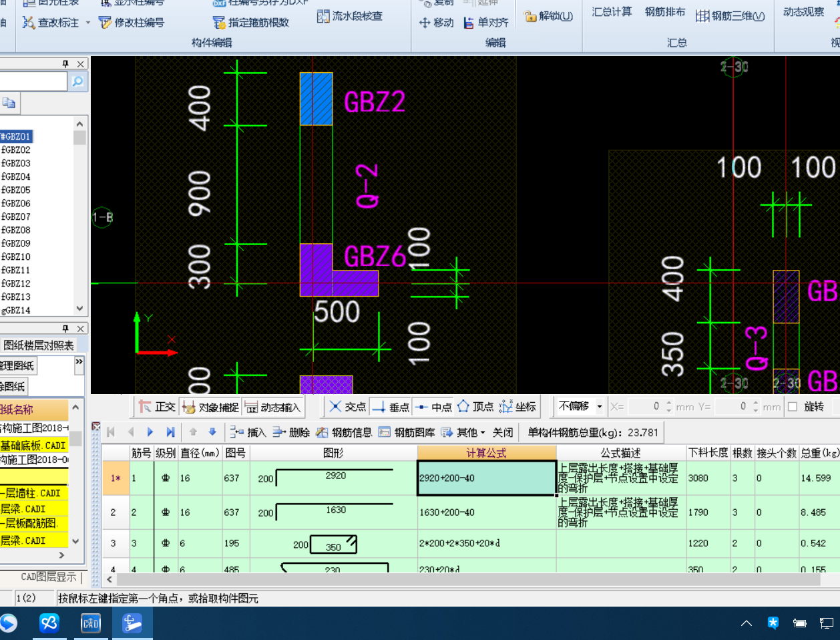Click the 单对齐 align tool
Viewport: 840px width, 640px height.
tap(486, 23)
